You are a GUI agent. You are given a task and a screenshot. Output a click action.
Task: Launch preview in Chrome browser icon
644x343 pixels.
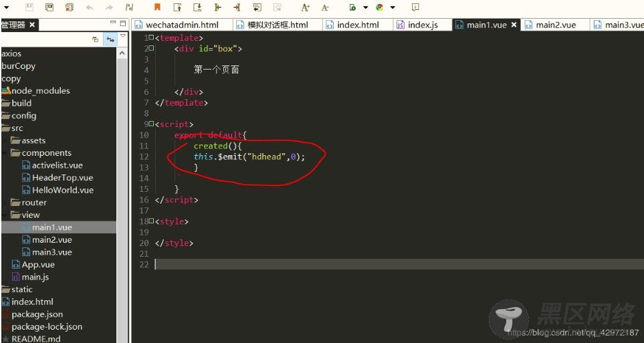[x=379, y=7]
